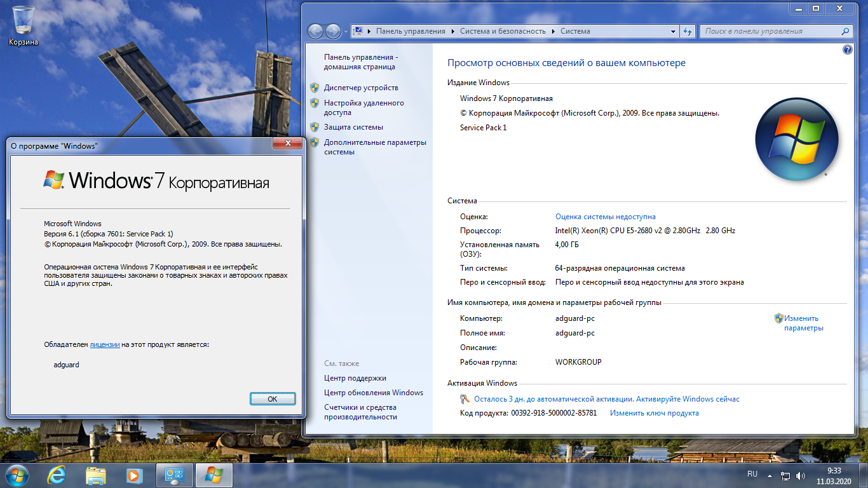Viewport: 868px width, 488px height.
Task: Select Система и безопасность breadcrumb
Action: click(x=503, y=31)
